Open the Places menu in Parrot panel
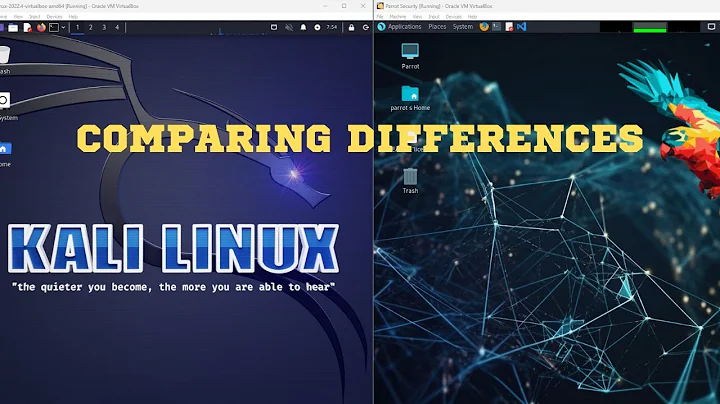Screen dimensions: 720x404 437,27
